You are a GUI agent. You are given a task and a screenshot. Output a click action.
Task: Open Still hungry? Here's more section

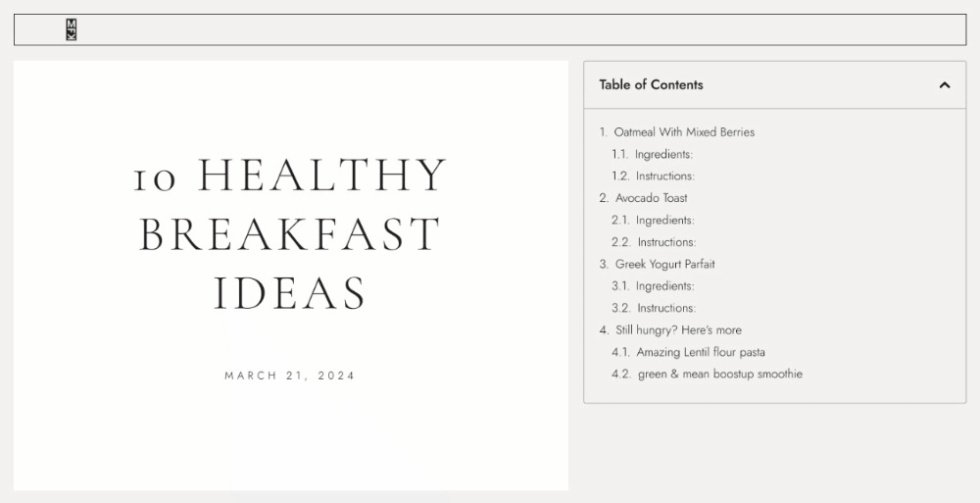tap(678, 329)
